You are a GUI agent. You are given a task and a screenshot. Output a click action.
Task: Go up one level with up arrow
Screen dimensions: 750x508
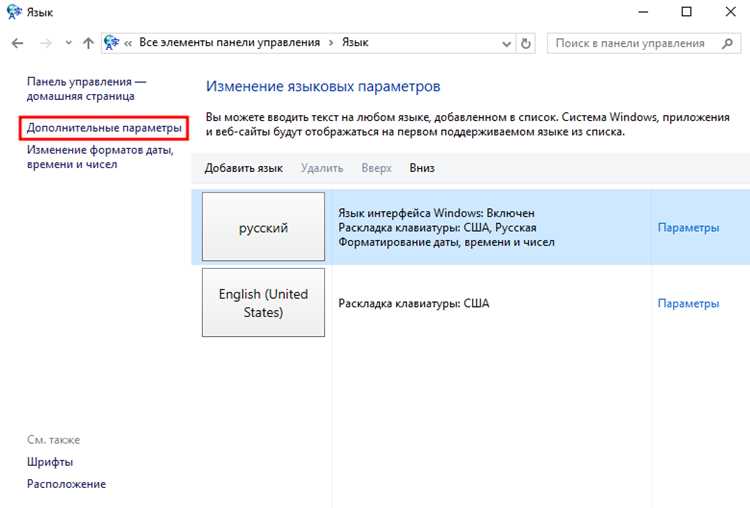pos(88,44)
